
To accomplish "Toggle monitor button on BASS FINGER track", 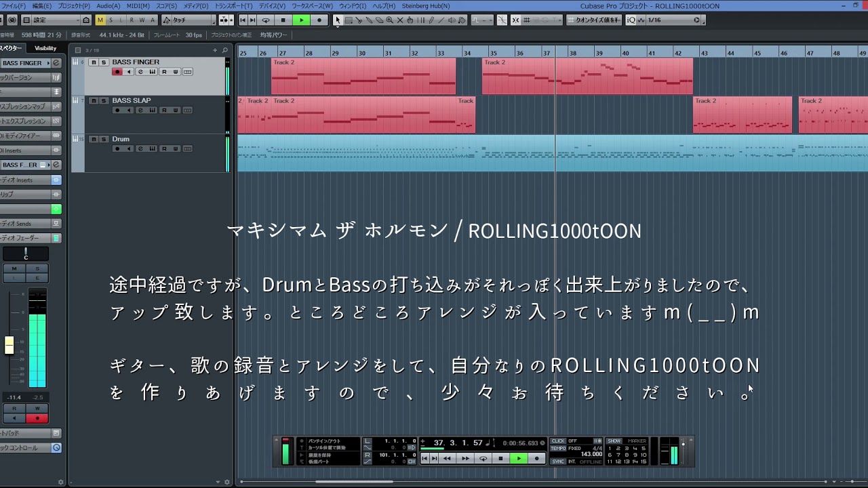I will coord(129,72).
